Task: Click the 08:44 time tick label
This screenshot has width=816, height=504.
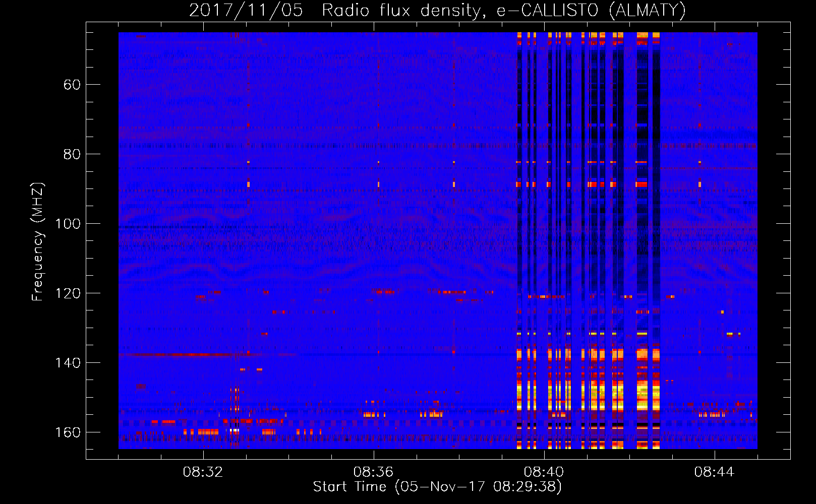Action: [x=714, y=472]
